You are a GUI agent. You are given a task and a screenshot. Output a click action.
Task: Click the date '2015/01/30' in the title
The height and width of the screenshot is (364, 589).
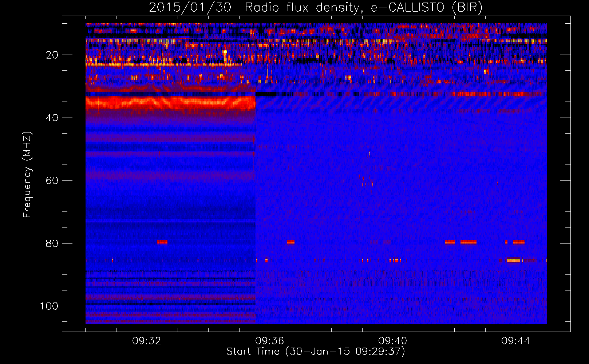[190, 7]
